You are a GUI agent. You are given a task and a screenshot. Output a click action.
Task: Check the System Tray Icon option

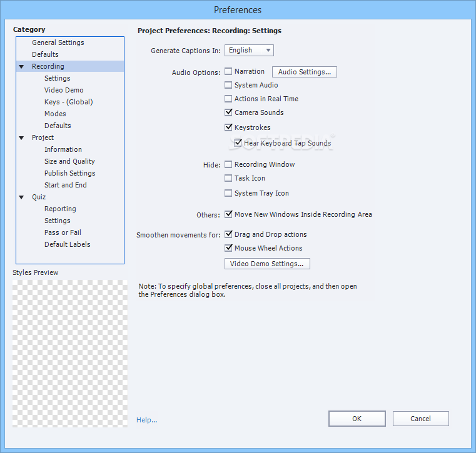[x=228, y=193]
